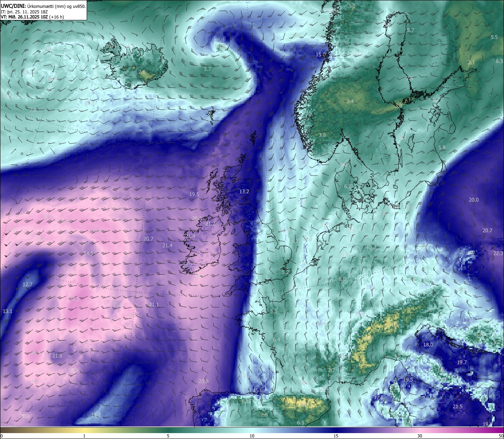Click the 6.2 value on the map

coord(348,187)
